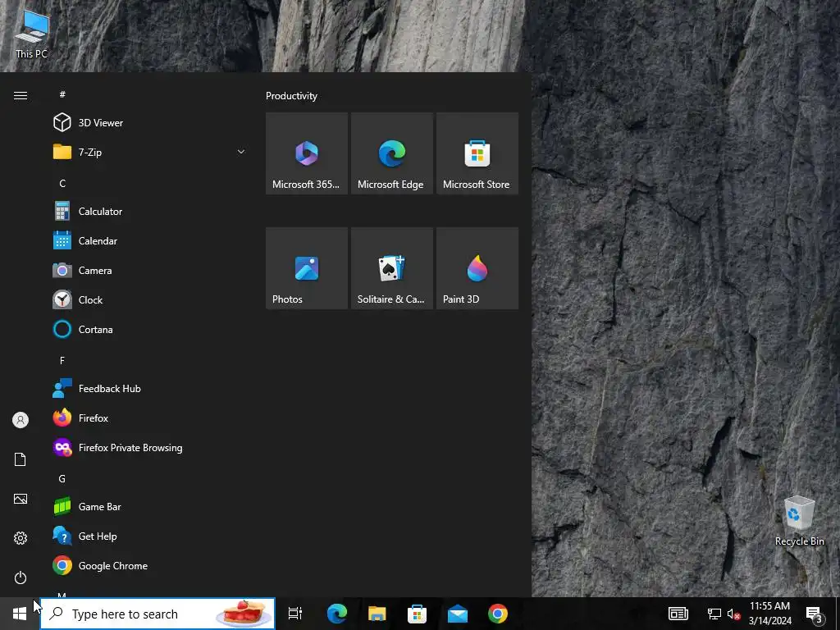Open Documents from Start sidebar

point(21,459)
